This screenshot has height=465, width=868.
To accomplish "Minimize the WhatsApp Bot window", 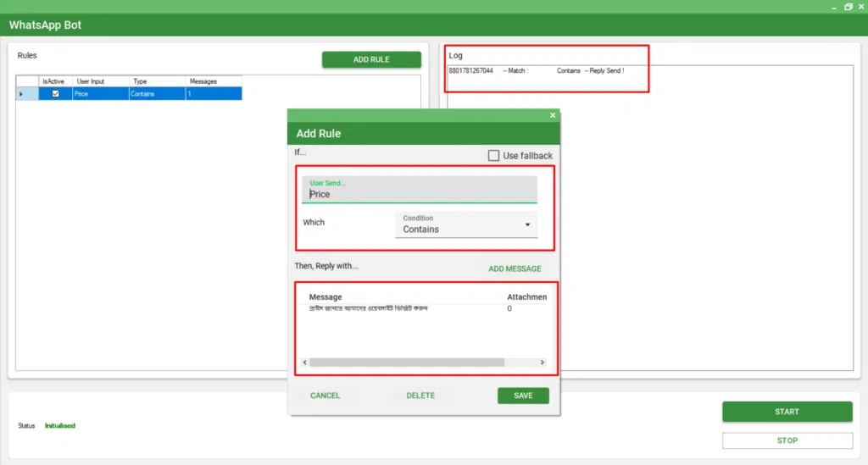I will (x=834, y=7).
